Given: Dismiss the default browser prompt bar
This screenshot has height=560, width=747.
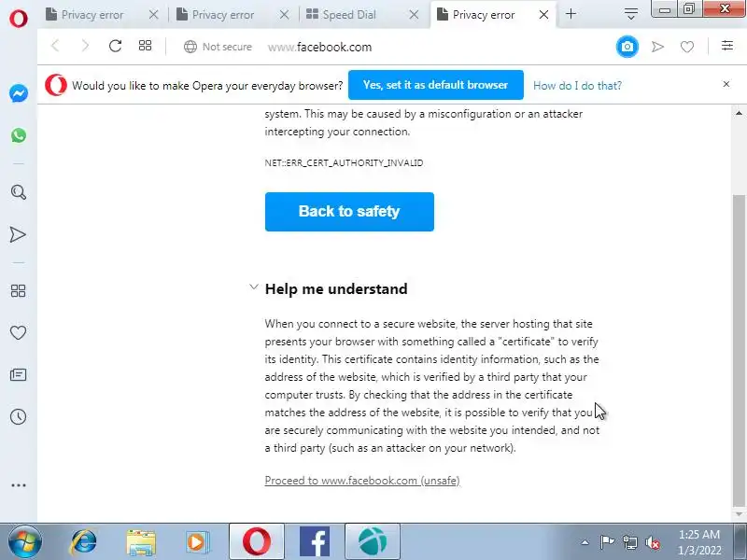Looking at the screenshot, I should pyautogui.click(x=726, y=84).
